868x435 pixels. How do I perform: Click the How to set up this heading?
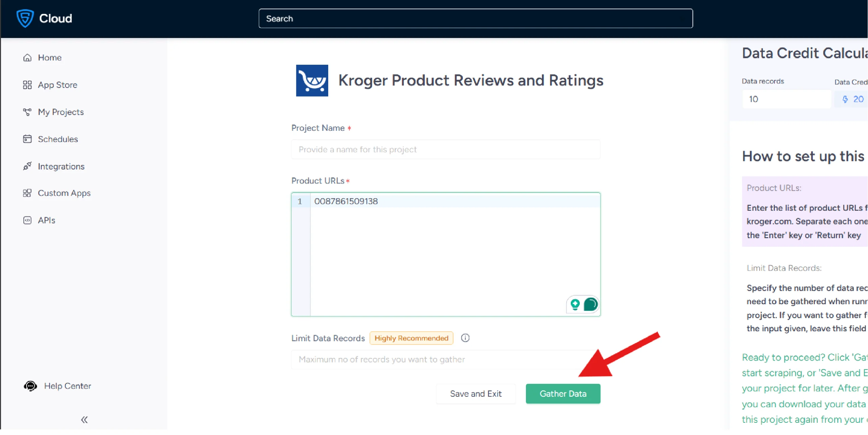click(x=803, y=156)
